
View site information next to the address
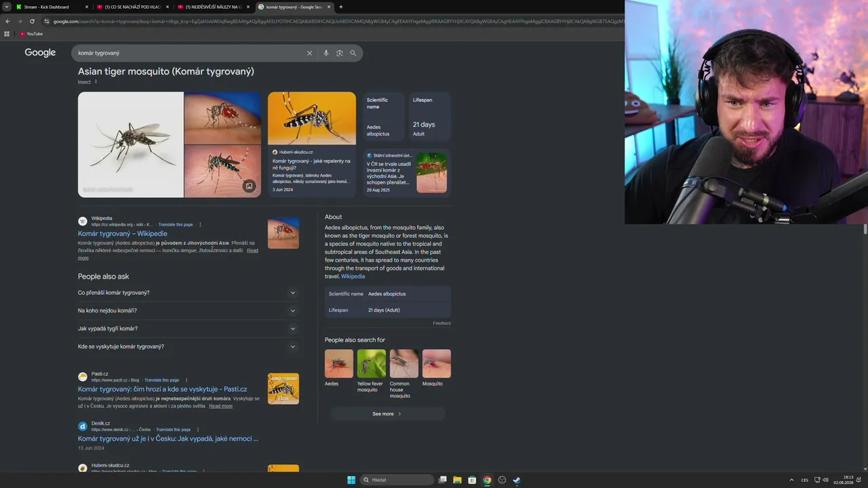(x=47, y=21)
